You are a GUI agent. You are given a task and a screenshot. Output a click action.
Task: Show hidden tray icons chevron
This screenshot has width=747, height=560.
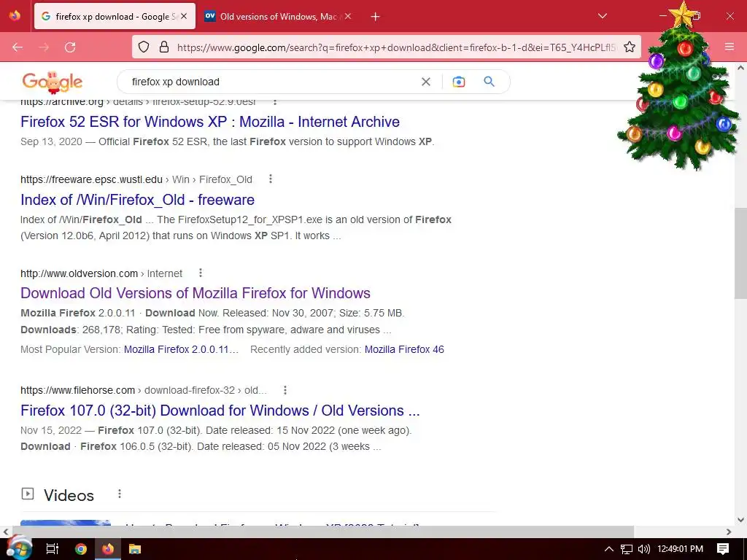pyautogui.click(x=609, y=549)
